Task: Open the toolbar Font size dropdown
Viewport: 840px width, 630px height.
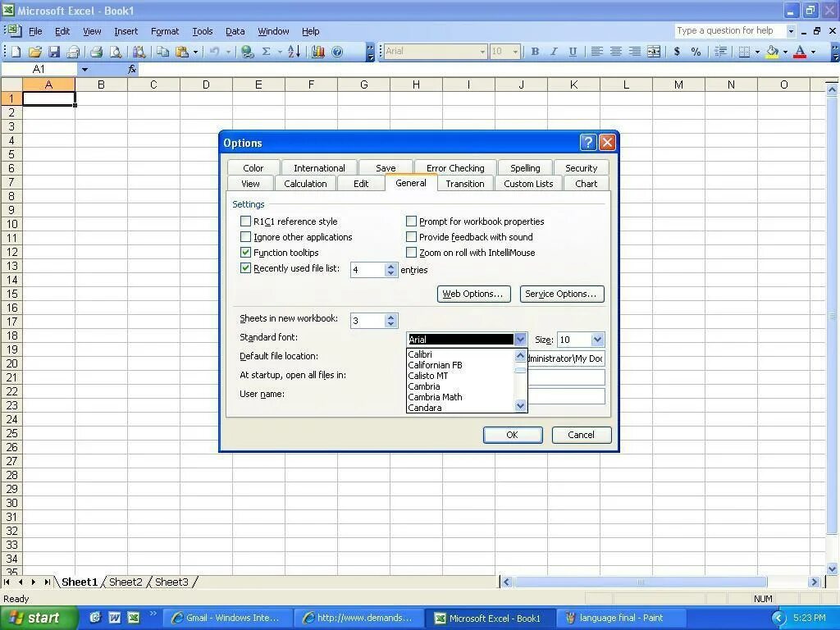Action: 515,52
